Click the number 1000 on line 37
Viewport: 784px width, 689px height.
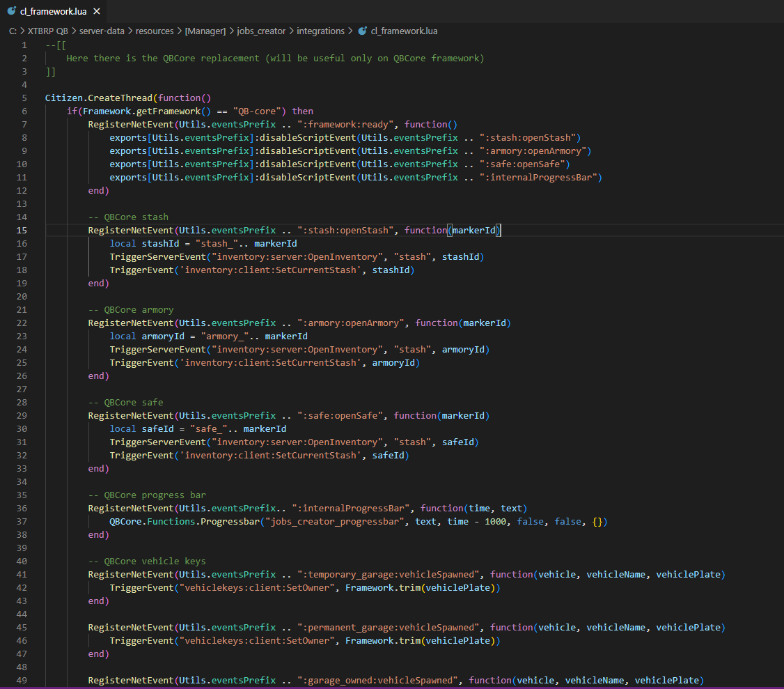point(495,522)
